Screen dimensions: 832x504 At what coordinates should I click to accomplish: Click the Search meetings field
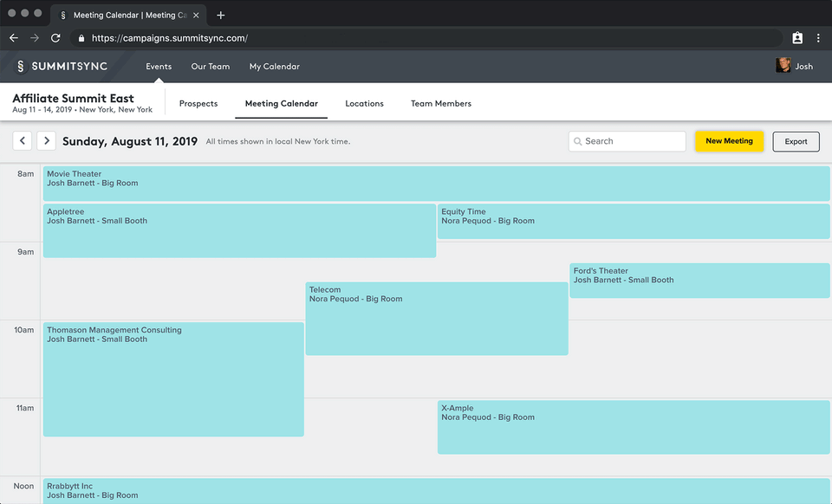[627, 141]
